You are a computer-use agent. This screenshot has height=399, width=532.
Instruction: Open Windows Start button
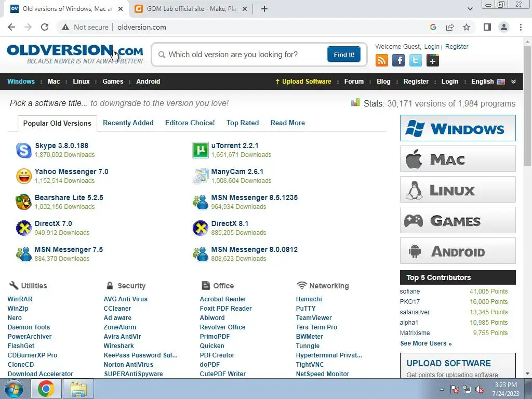coord(14,389)
